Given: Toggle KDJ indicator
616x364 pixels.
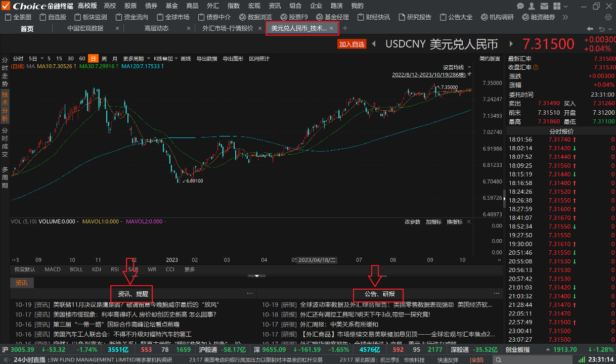Looking at the screenshot, I should coord(97,269).
